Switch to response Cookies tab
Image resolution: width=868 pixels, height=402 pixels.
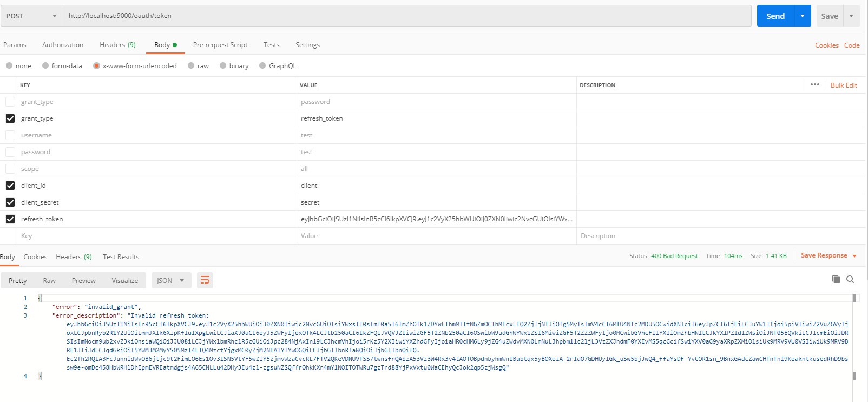tap(35, 257)
